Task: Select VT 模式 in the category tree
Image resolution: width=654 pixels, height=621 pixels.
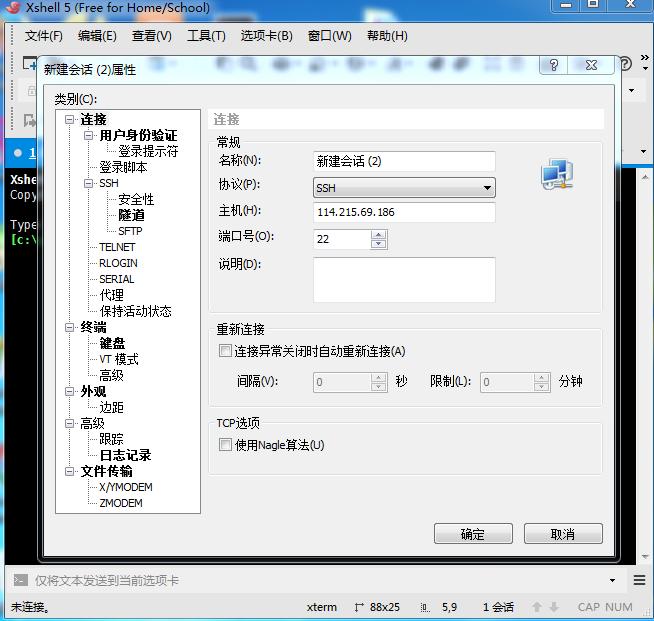Action: click(119, 360)
